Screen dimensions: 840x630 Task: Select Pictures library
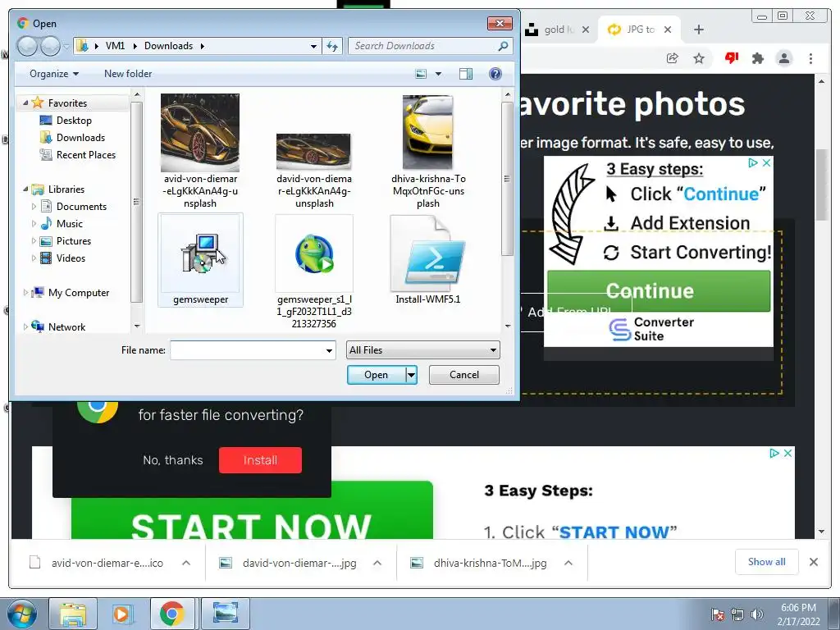66,241
